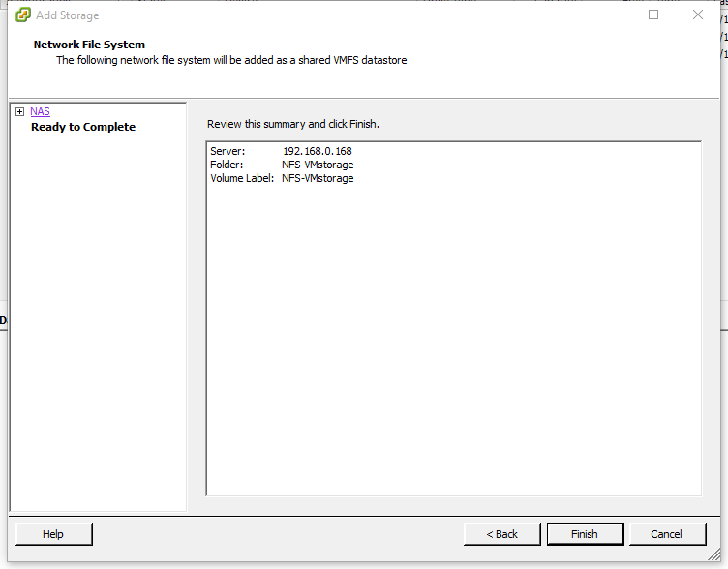Close the Add Storage wizard
728x569 pixels.
click(698, 15)
